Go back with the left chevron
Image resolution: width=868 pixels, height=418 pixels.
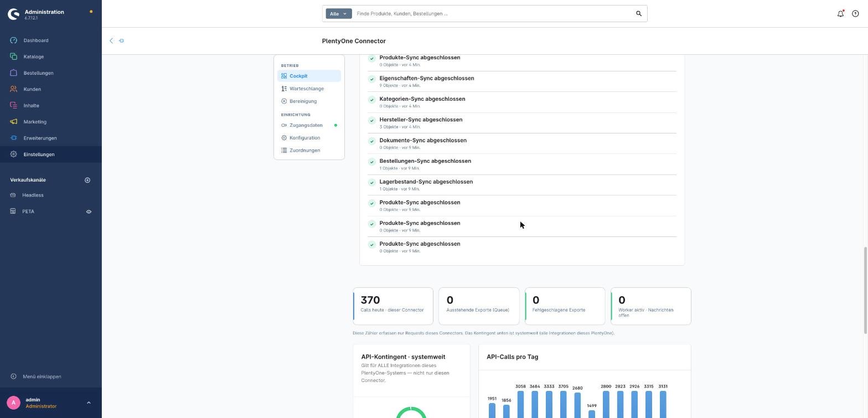111,41
